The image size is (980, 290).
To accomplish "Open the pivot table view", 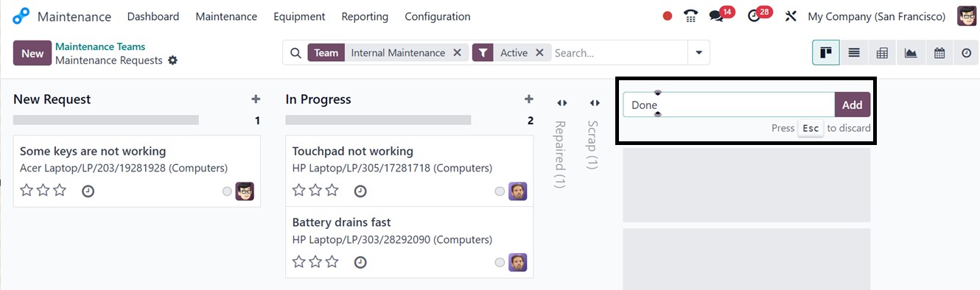I will [882, 53].
